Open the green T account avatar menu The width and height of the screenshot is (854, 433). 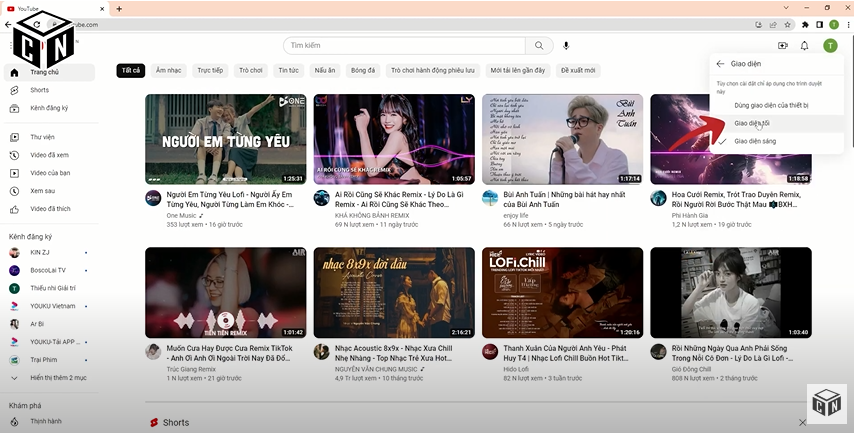[x=830, y=46]
